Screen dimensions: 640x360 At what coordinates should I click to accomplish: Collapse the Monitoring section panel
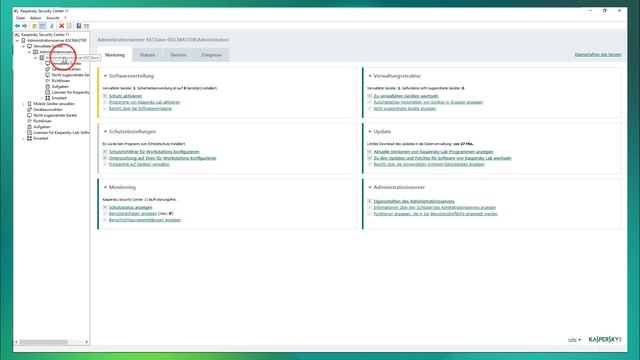(x=105, y=187)
